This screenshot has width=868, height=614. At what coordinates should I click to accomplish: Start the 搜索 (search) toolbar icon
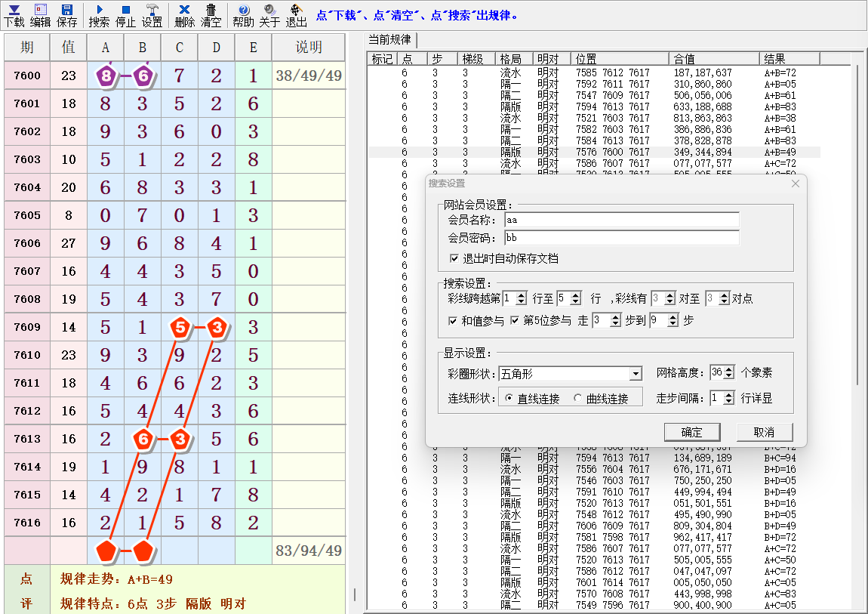click(99, 16)
